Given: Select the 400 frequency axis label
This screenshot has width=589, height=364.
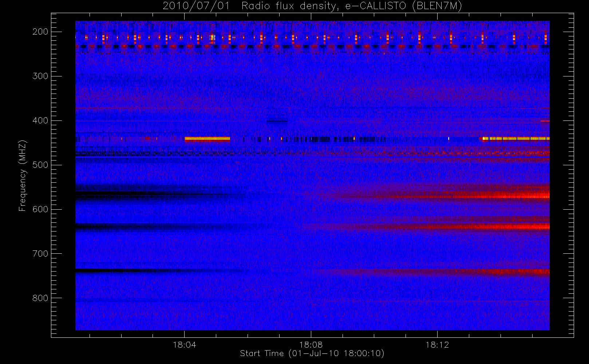Looking at the screenshot, I should (x=40, y=120).
